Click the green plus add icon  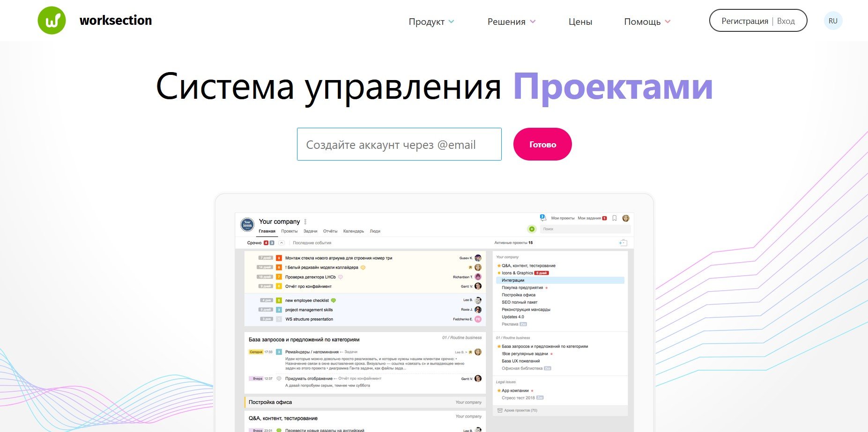click(532, 229)
